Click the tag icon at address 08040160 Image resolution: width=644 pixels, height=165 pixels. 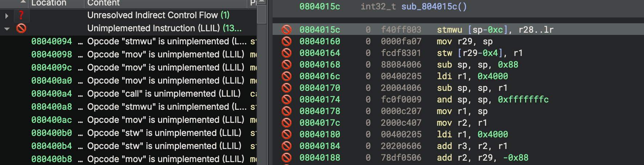pos(287,41)
